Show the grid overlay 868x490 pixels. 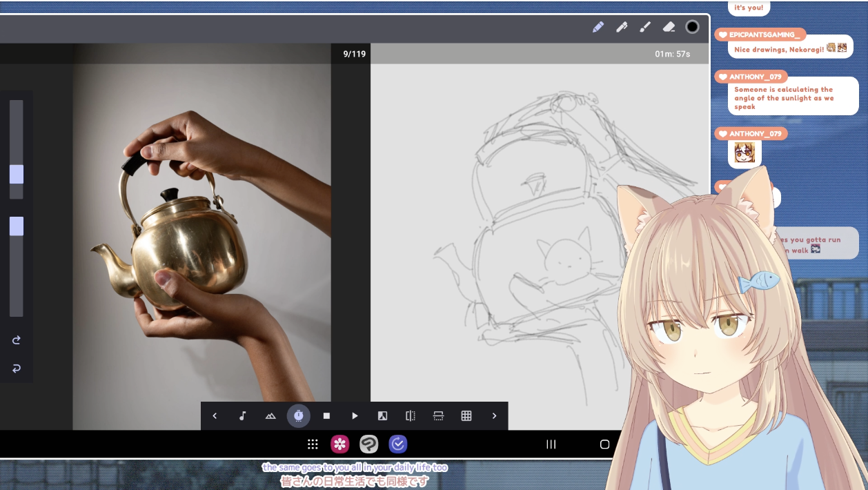[466, 415]
